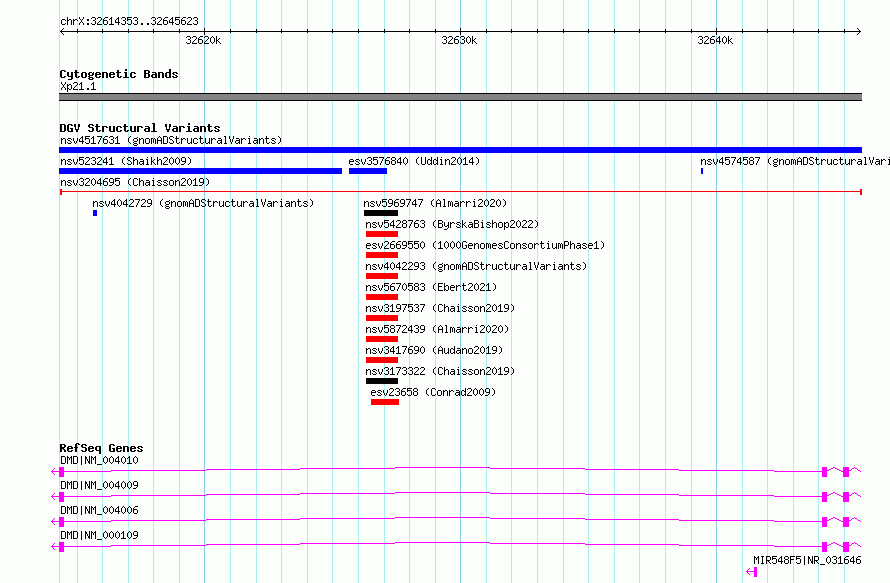Open nsv5872439 (Almarri2020) variant label

[x=438, y=329]
